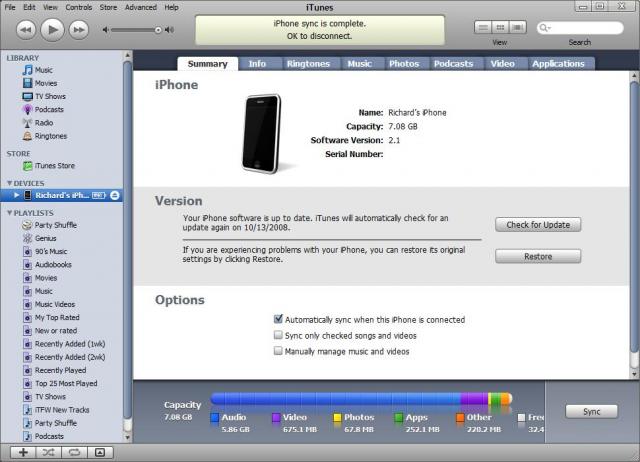Click the capacity usage bar

pos(361,398)
